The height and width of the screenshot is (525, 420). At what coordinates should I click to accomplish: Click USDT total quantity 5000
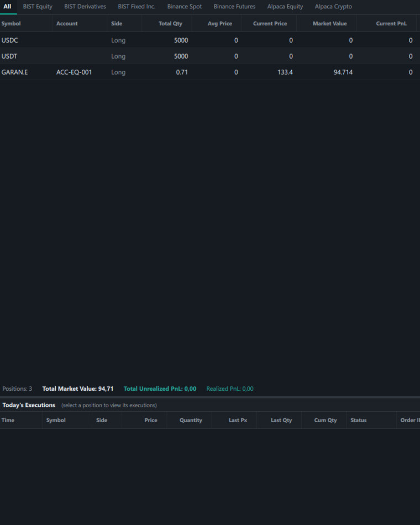[x=181, y=56]
